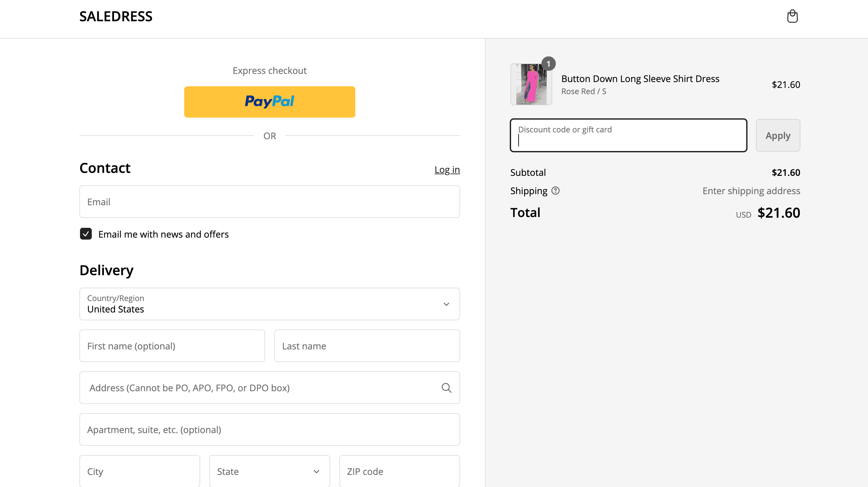Click the shipping help question-mark icon
This screenshot has width=868, height=487.
click(555, 191)
